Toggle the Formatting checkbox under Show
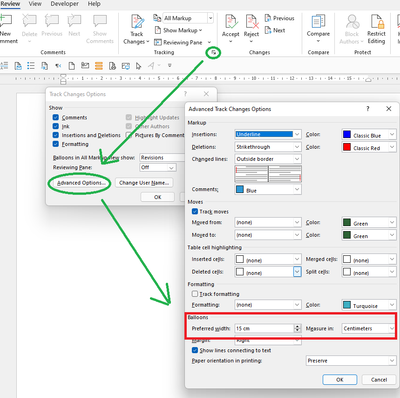400x398 pixels. coord(56,144)
